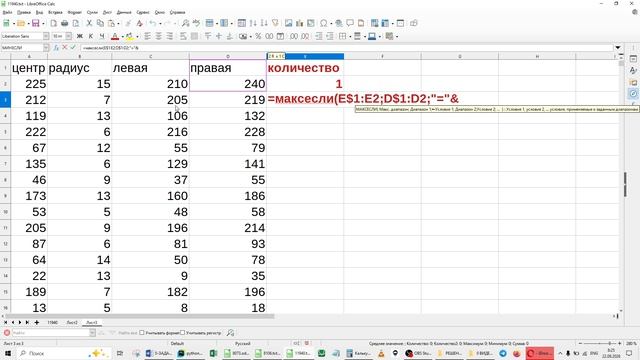Click the green Accept formula checkmark
This screenshot has width=640, height=360.
[x=73, y=48]
